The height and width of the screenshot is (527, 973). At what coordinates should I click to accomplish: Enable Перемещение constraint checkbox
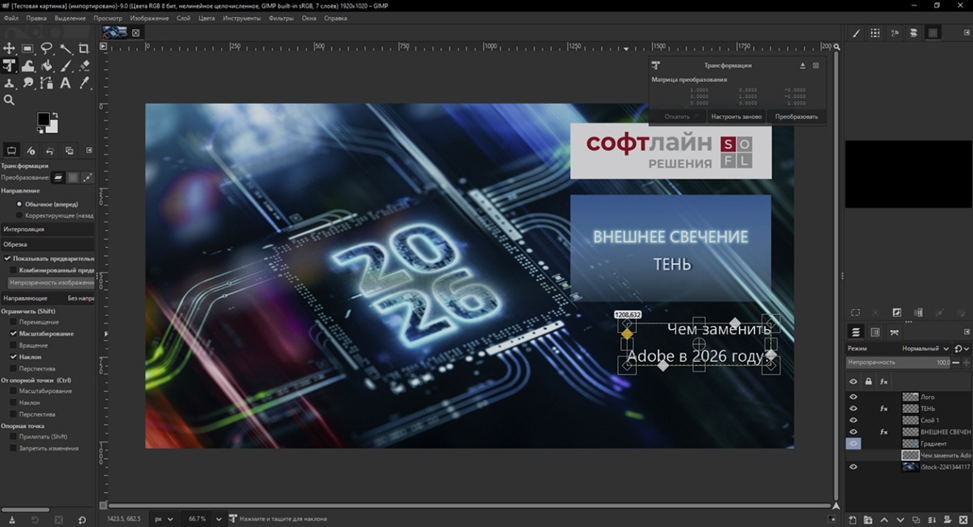click(x=13, y=322)
